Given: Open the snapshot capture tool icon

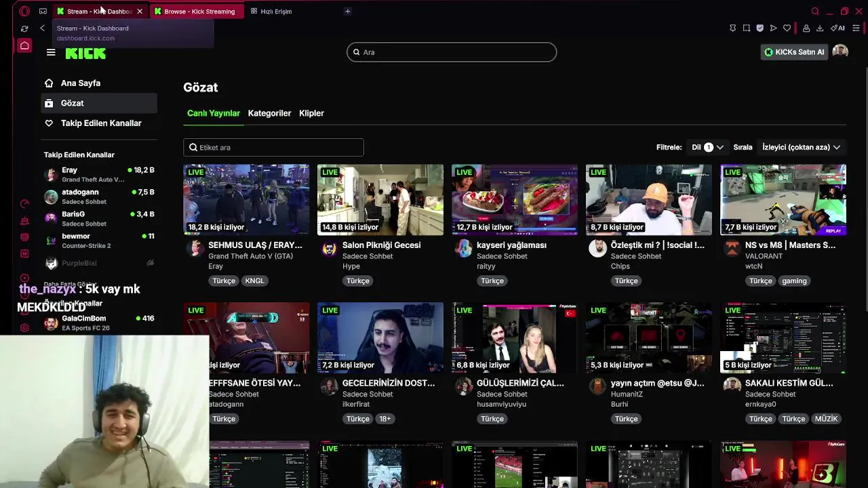Looking at the screenshot, I should [x=746, y=28].
